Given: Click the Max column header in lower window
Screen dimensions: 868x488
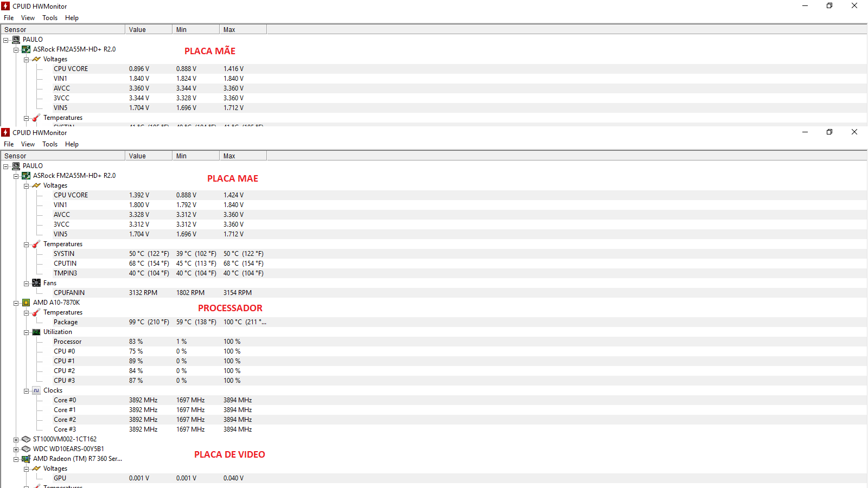Looking at the screenshot, I should (x=243, y=156).
